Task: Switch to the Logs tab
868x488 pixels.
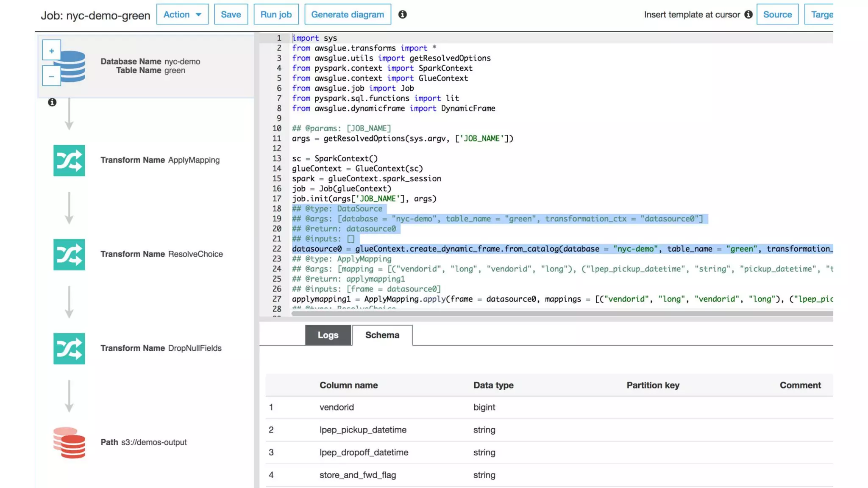Action: [x=328, y=335]
